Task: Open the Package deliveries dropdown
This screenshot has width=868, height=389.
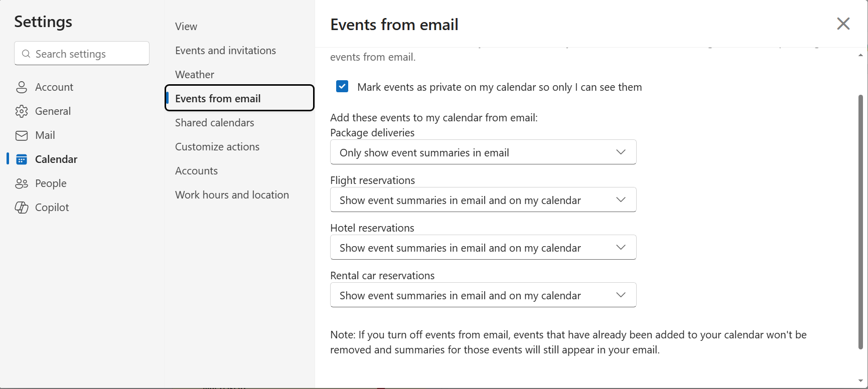Action: click(x=483, y=152)
